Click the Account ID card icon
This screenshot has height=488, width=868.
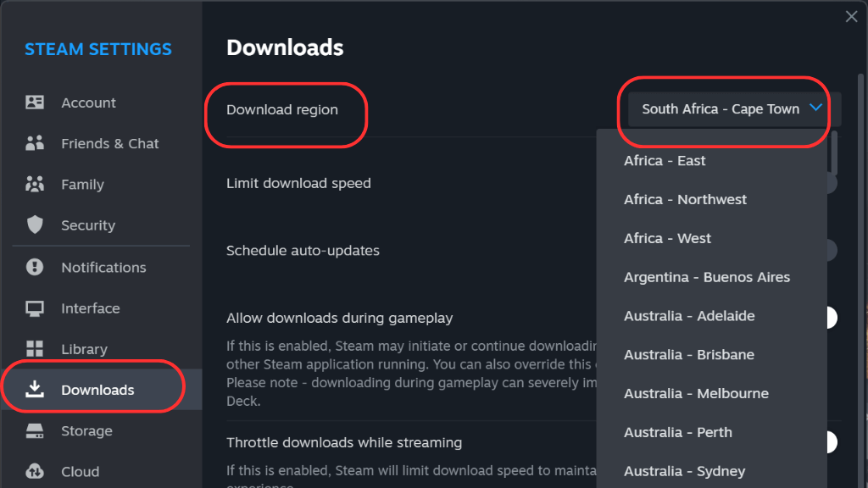pos(35,103)
